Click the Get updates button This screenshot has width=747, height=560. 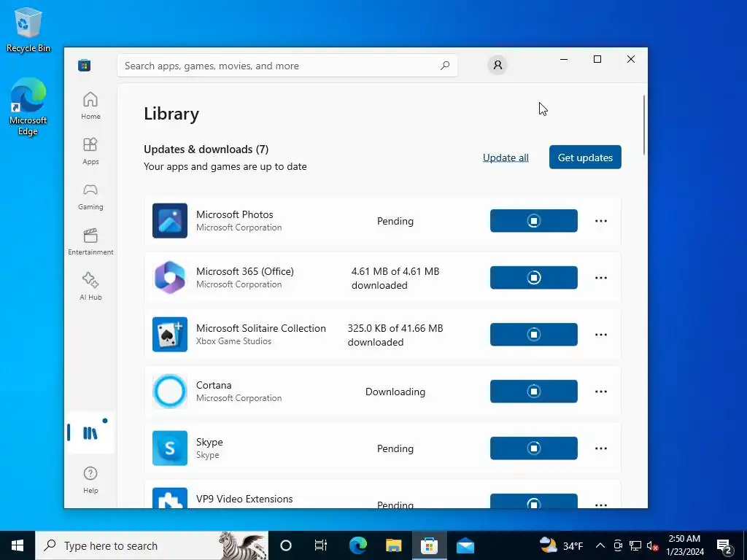tap(585, 157)
